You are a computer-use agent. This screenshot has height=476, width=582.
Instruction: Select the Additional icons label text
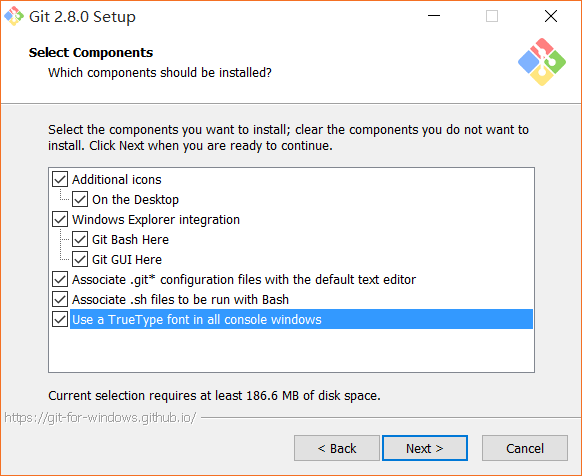[x=117, y=180]
